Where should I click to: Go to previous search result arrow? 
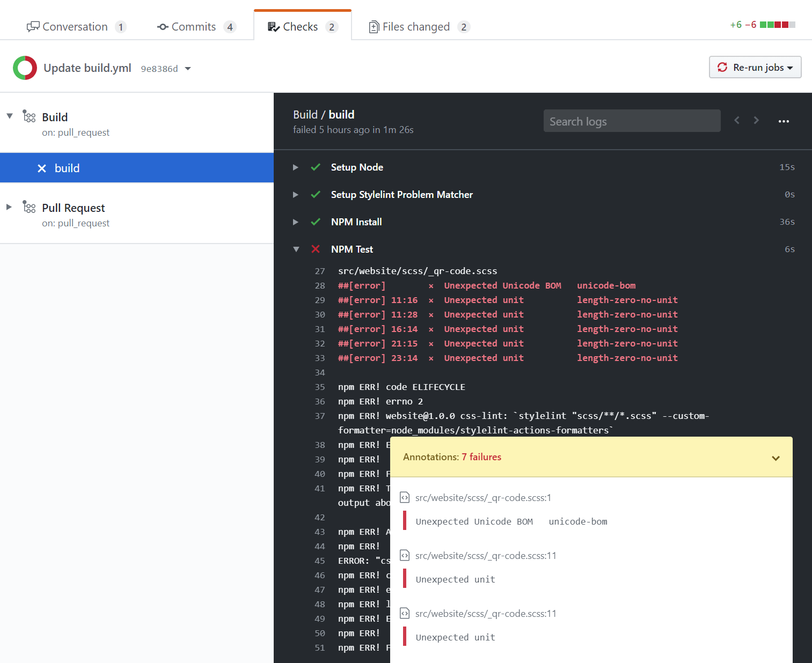(737, 121)
